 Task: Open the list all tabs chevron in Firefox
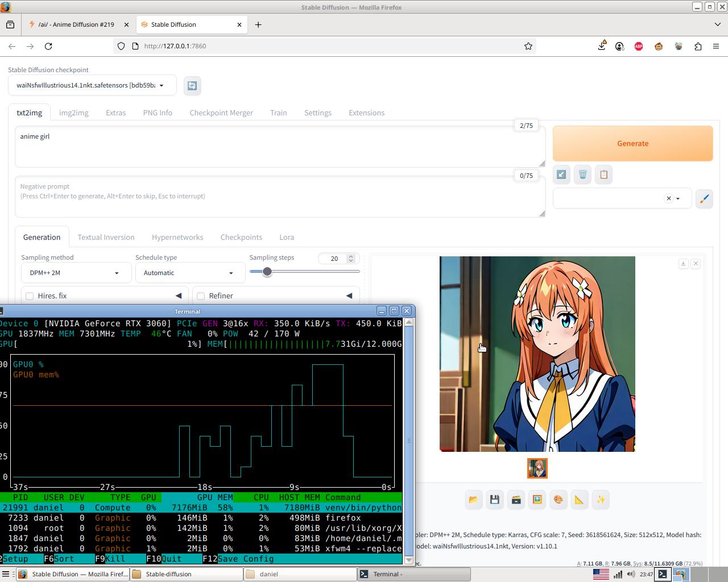pos(717,24)
